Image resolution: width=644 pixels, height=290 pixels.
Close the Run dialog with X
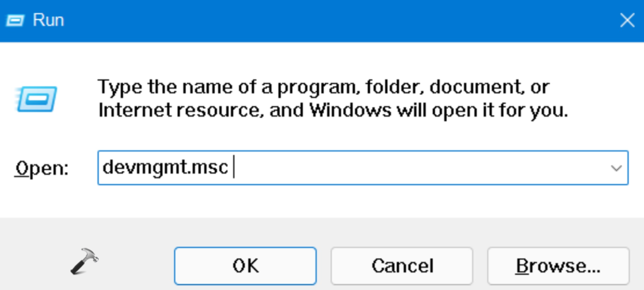pos(627,21)
